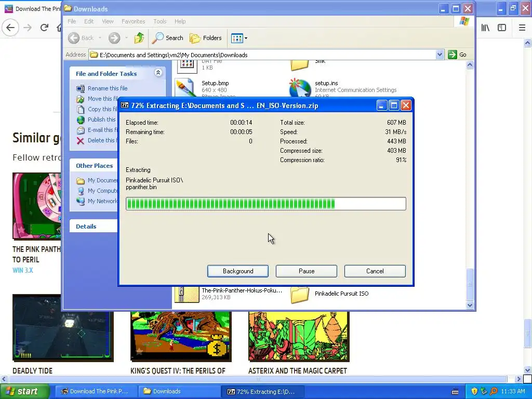Viewport: 532px width, 399px height.
Task: Click the E-mail this file icon
Action: tap(81, 130)
